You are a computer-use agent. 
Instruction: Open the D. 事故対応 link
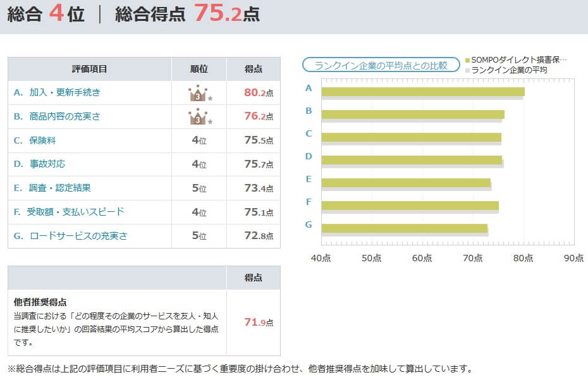click(x=39, y=164)
